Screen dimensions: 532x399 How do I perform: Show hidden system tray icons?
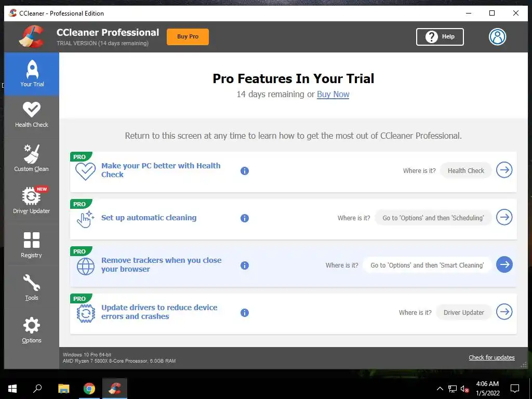440,389
